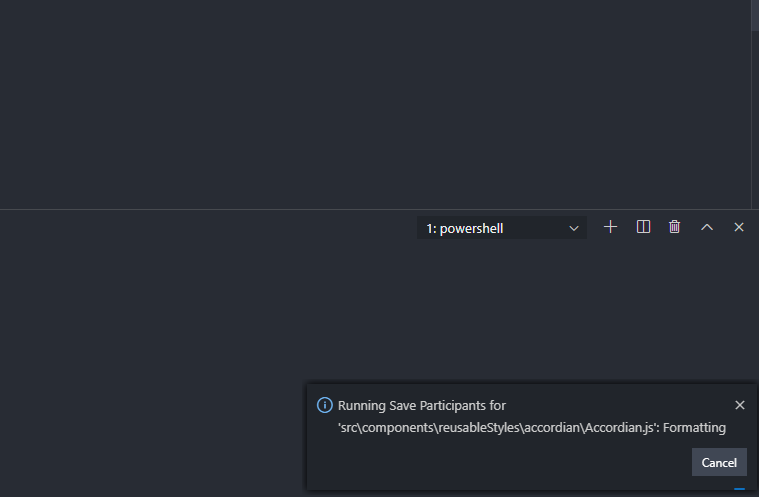
Task: Cancel the formatting save participants
Action: 719,462
